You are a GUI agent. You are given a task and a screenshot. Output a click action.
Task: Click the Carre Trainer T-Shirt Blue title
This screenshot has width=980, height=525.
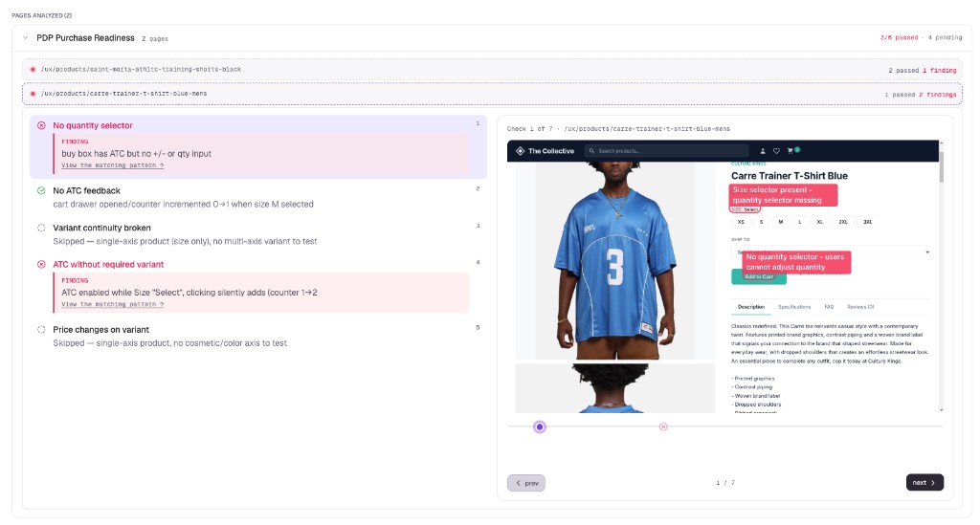790,176
